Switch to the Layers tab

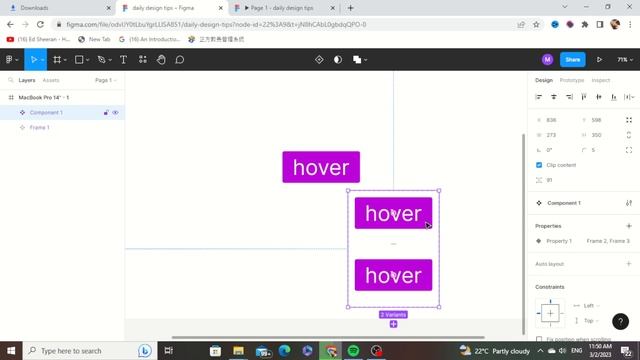[x=27, y=80]
